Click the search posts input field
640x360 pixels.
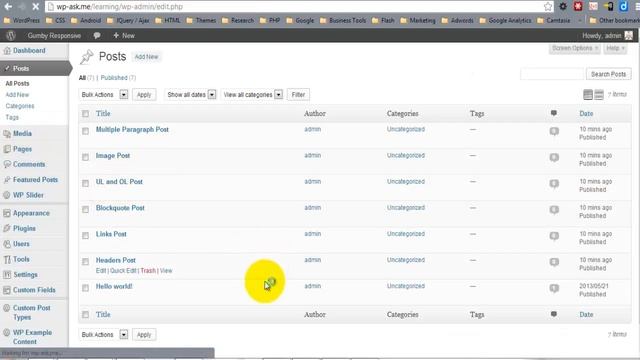552,74
